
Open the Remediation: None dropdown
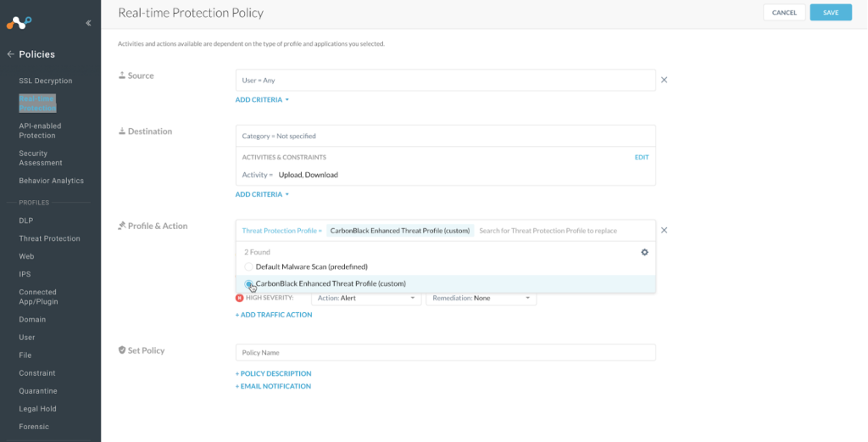[x=481, y=298]
